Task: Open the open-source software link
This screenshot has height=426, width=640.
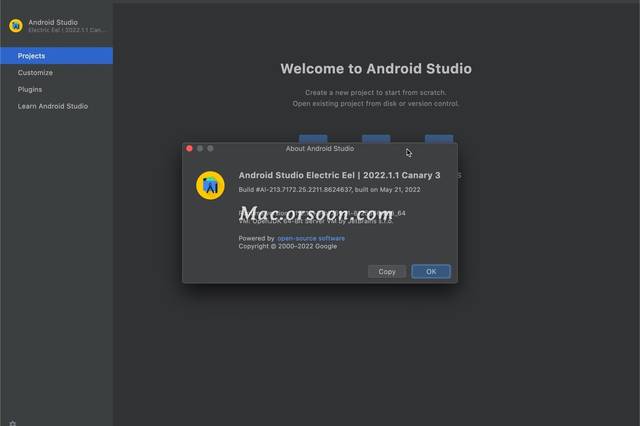Action: [x=311, y=238]
